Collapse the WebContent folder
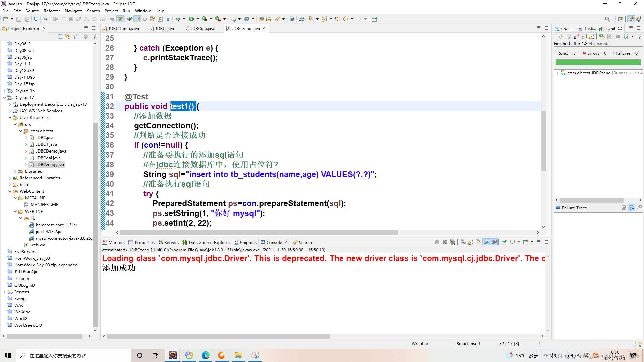This screenshot has height=362, width=644. pos(10,191)
